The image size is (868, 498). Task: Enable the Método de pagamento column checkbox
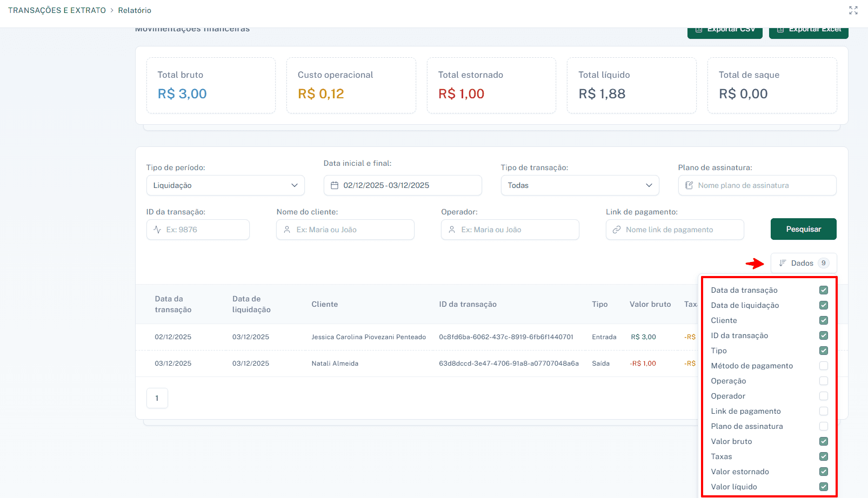(823, 366)
